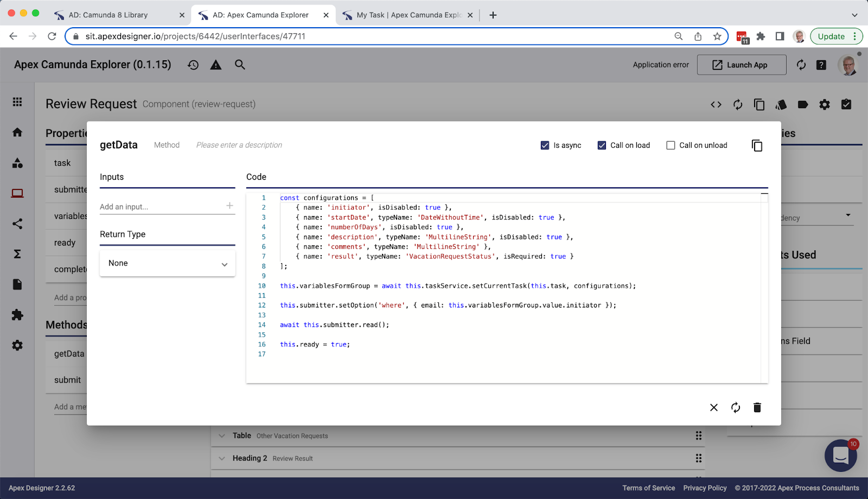The width and height of the screenshot is (868, 499).
Task: Switch to My Task browser tab
Action: point(408,15)
